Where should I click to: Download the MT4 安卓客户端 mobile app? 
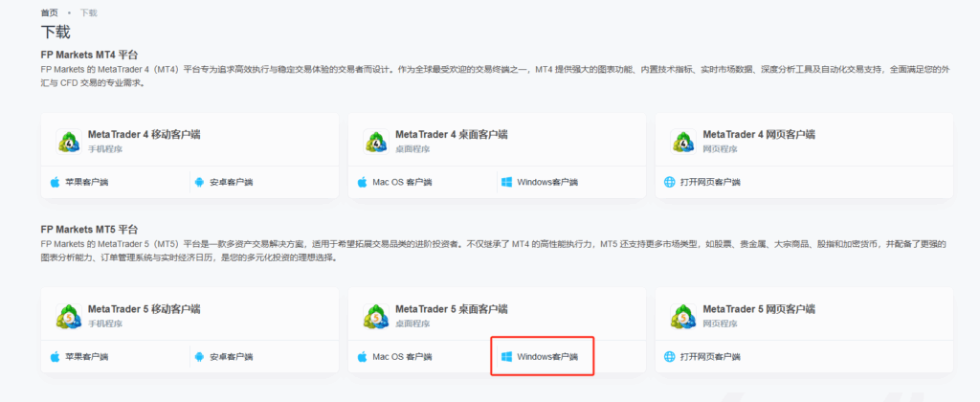[x=230, y=182]
